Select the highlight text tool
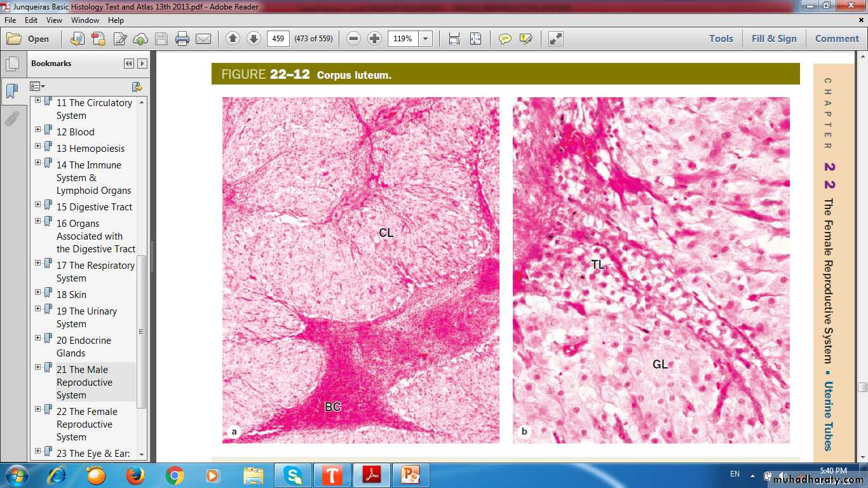Screen dimensions: 868x488 tap(526, 39)
